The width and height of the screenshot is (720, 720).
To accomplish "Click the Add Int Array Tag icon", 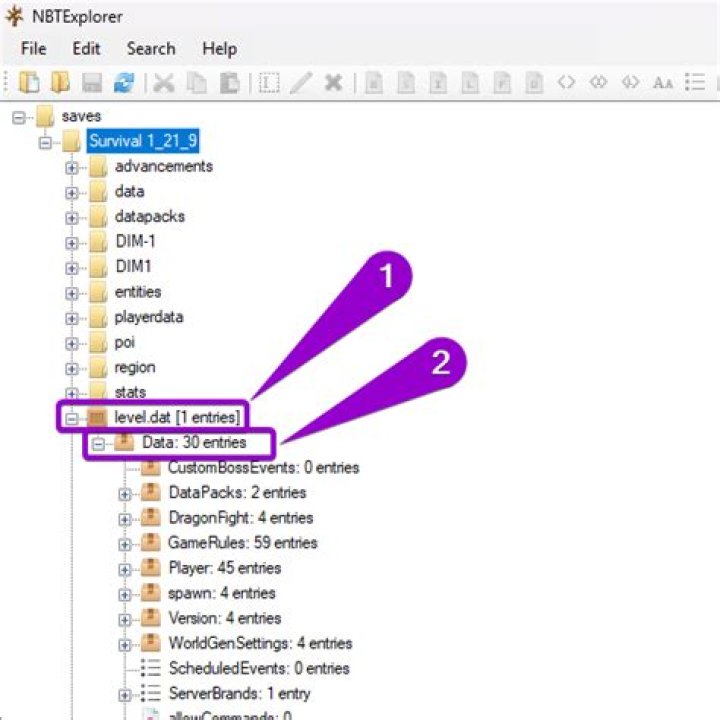I will [x=598, y=83].
